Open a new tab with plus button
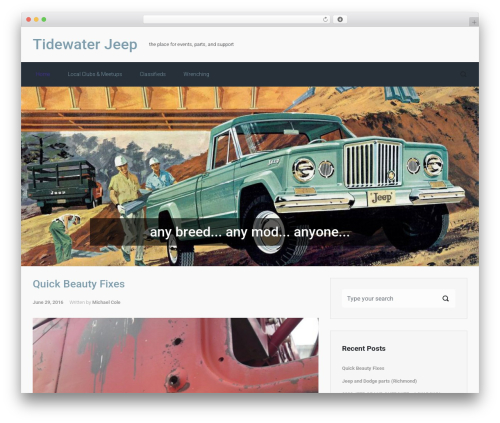Screen dimensions: 500x423 tap(474, 22)
